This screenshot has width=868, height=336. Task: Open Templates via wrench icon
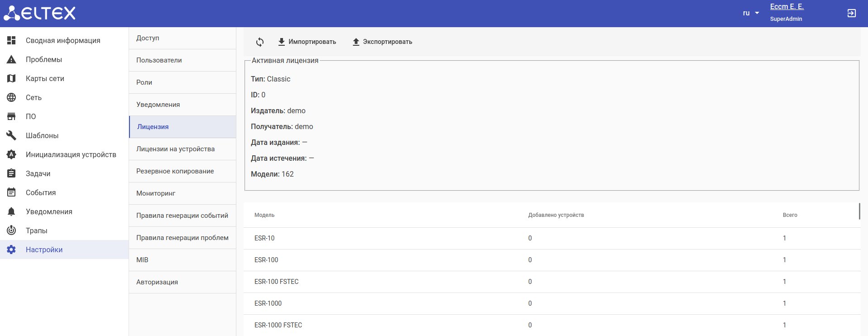11,135
